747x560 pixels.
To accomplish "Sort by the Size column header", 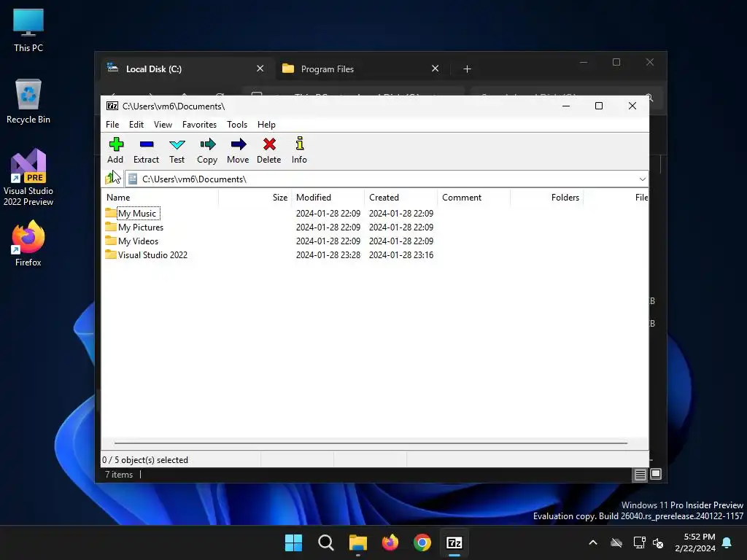I will [x=255, y=197].
